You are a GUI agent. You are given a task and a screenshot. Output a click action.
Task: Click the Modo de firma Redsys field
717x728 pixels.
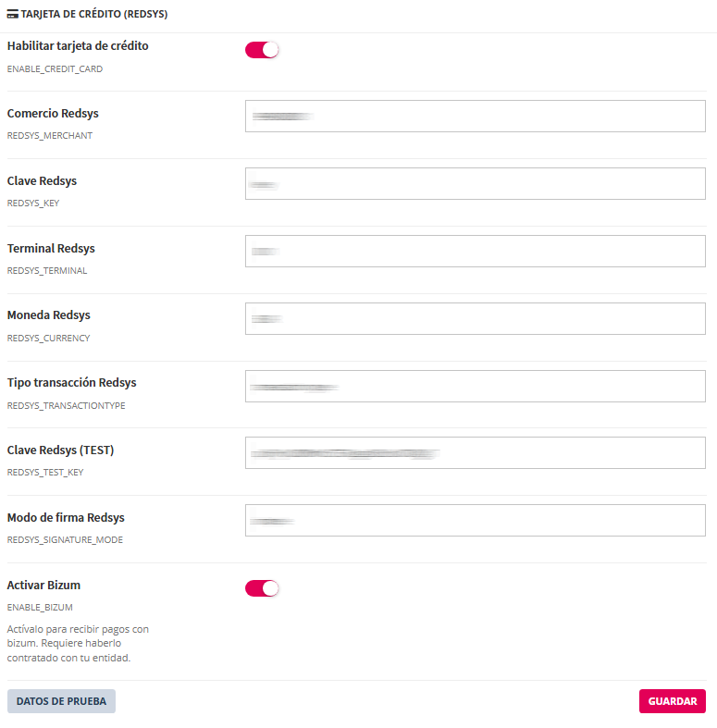[x=475, y=520]
